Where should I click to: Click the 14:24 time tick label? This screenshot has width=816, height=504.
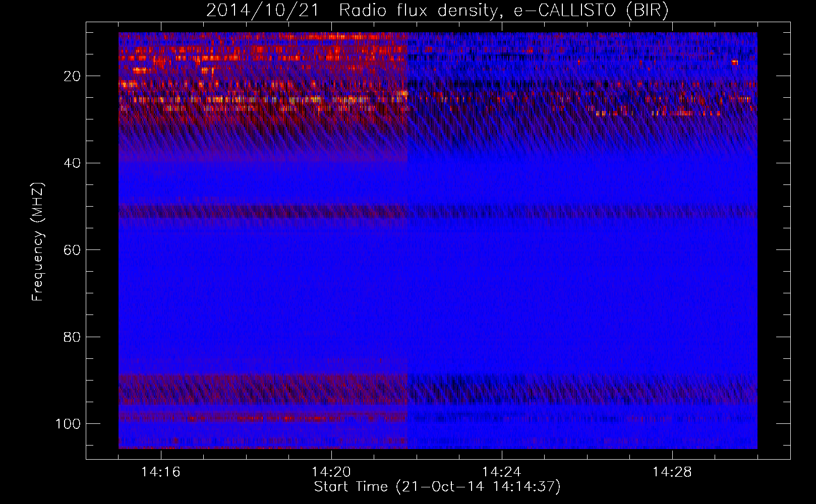point(502,472)
